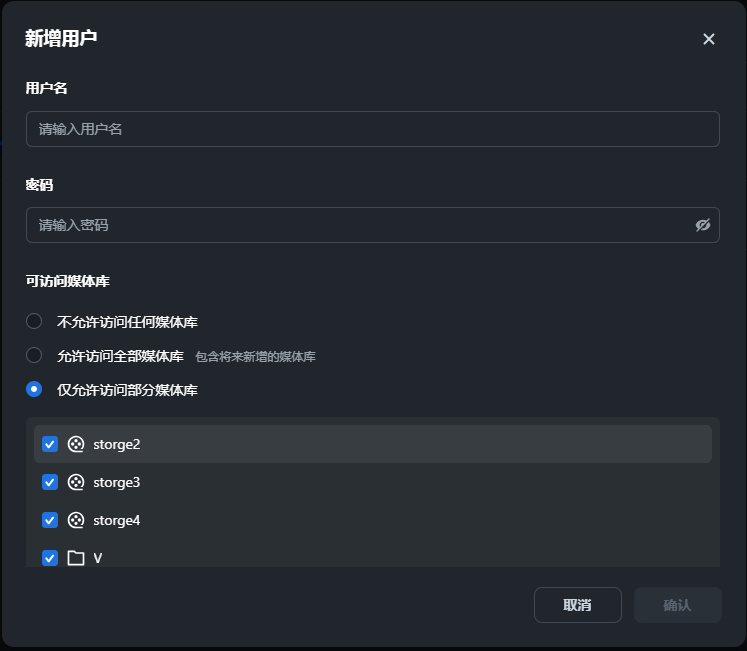747x651 pixels.
Task: Click the storge2 library name
Action: 117,444
